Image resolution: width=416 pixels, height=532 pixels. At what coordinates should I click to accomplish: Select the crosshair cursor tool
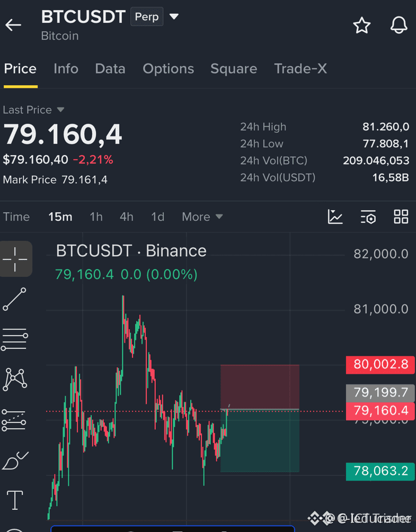[15, 259]
